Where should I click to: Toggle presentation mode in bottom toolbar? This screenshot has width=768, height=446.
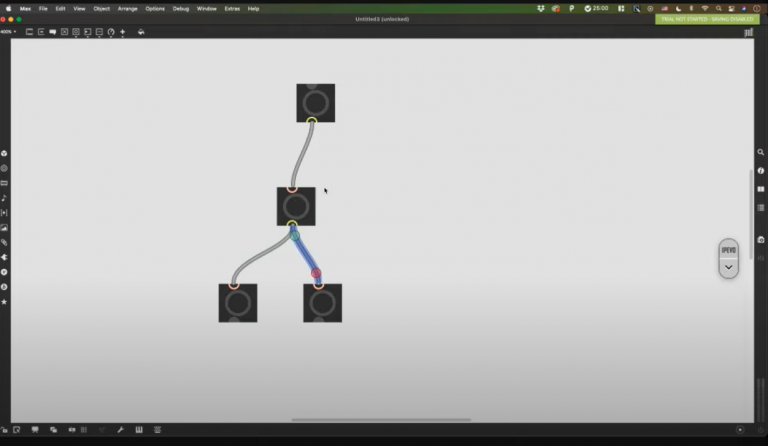pos(35,430)
